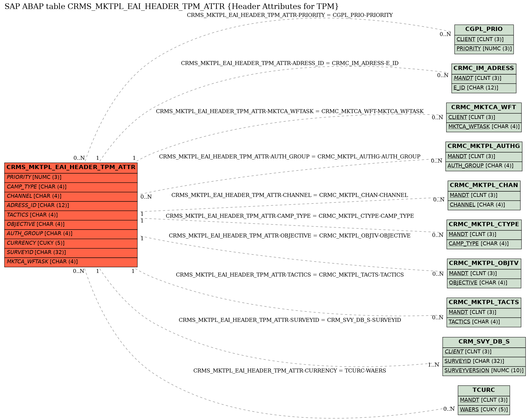Click MKTCA_WFTASK [CHAR (4)] in CRMC_MKTCA_WFT
Image resolution: width=530 pixels, height=420 pixels.
pos(484,127)
